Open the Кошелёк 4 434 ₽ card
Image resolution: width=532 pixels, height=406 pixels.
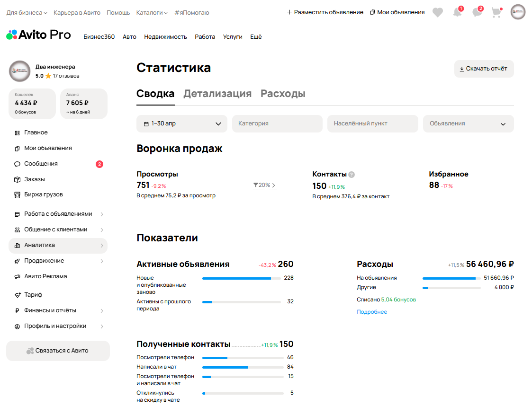point(32,104)
